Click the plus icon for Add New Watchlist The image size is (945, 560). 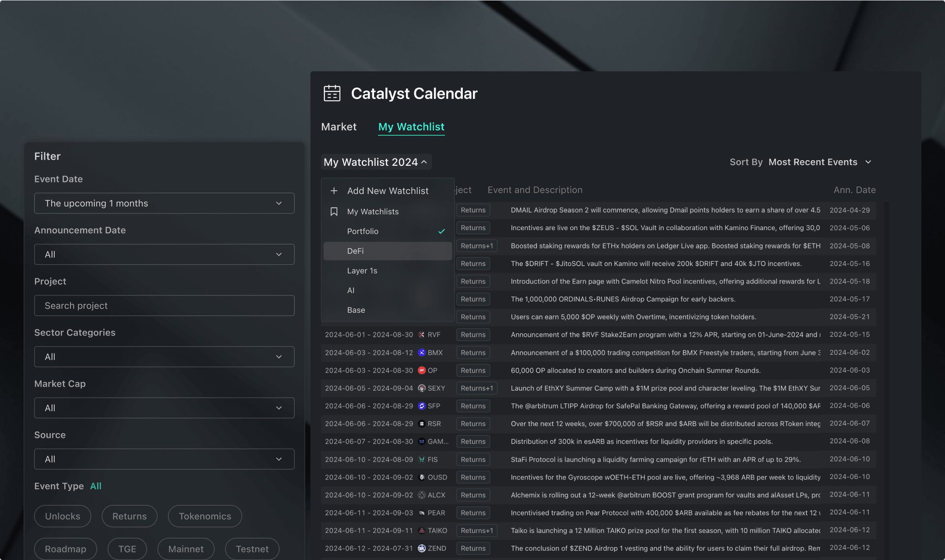pyautogui.click(x=334, y=190)
